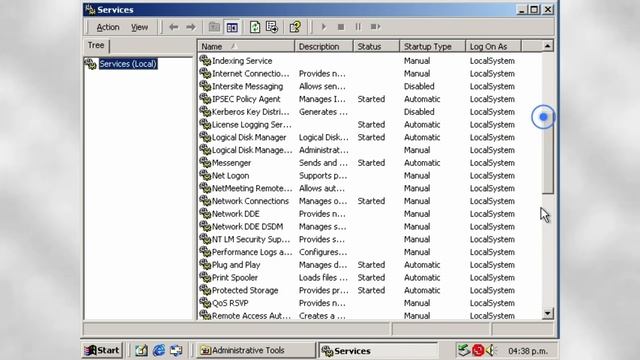Viewport: 640px width, 360px height.
Task: Click the Services taskbar button
Action: [x=378, y=351]
